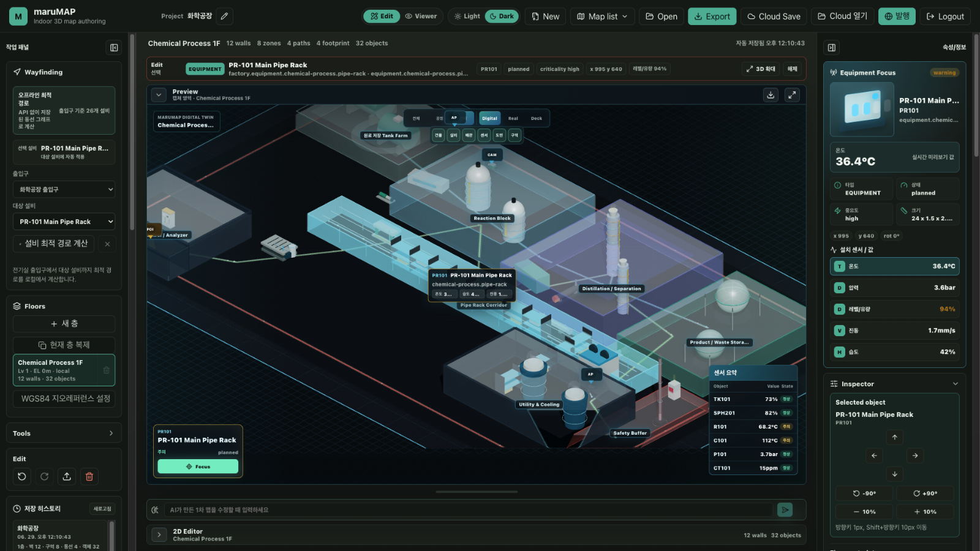
Task: Click the green Focus button
Action: 198,467
